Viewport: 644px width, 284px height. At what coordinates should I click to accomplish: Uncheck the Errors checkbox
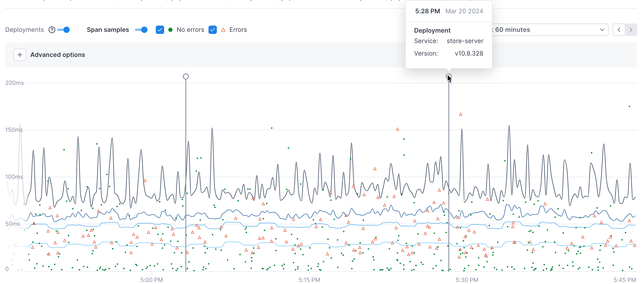[x=213, y=30]
